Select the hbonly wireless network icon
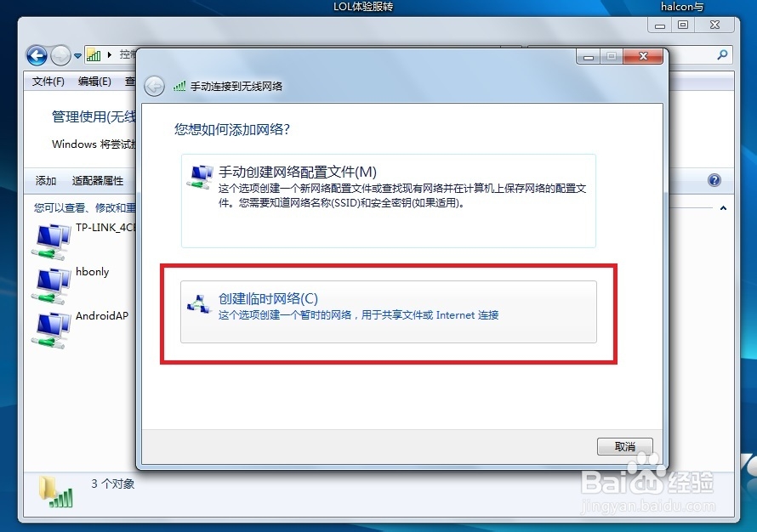This screenshot has width=757, height=532. click(51, 286)
